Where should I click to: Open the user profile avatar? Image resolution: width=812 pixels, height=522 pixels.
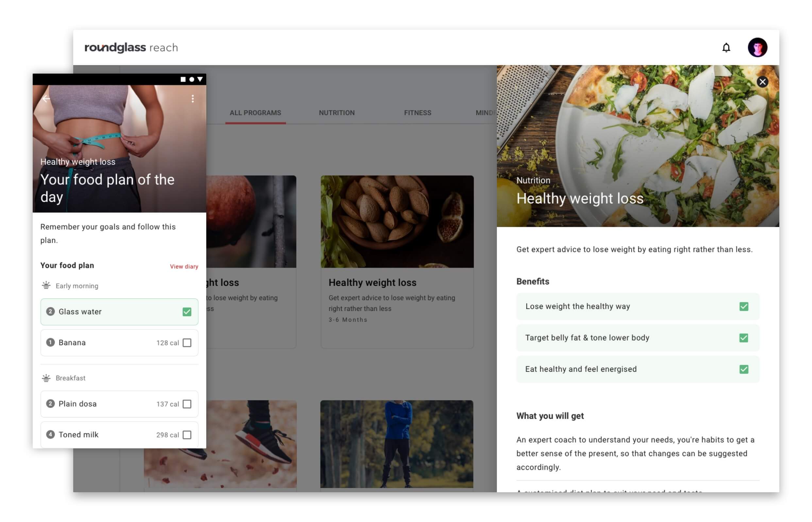pyautogui.click(x=757, y=47)
